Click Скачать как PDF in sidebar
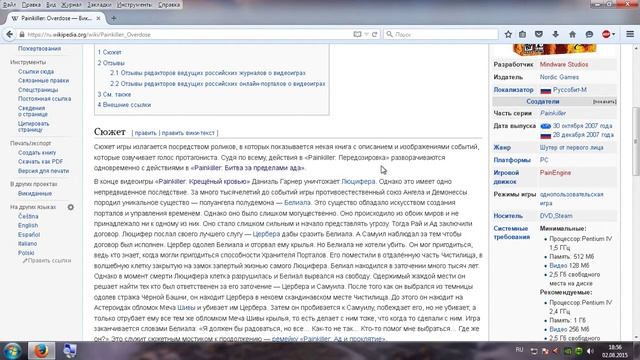This screenshot has width=640, height=360. 40,162
